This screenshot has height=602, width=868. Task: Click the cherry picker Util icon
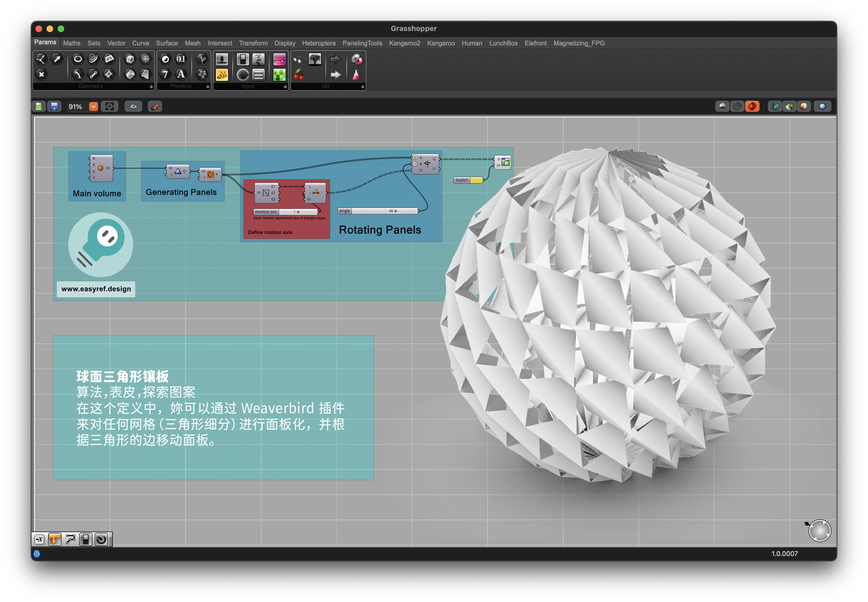pos(299,75)
